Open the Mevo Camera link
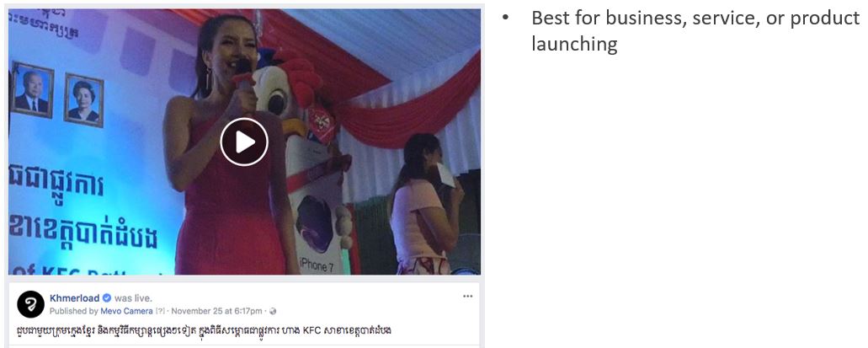The image size is (868, 348). tap(126, 311)
